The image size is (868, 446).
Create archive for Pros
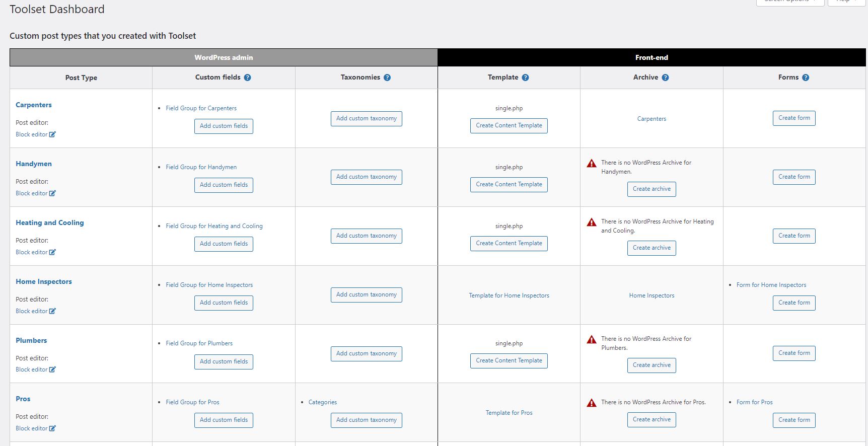click(652, 420)
